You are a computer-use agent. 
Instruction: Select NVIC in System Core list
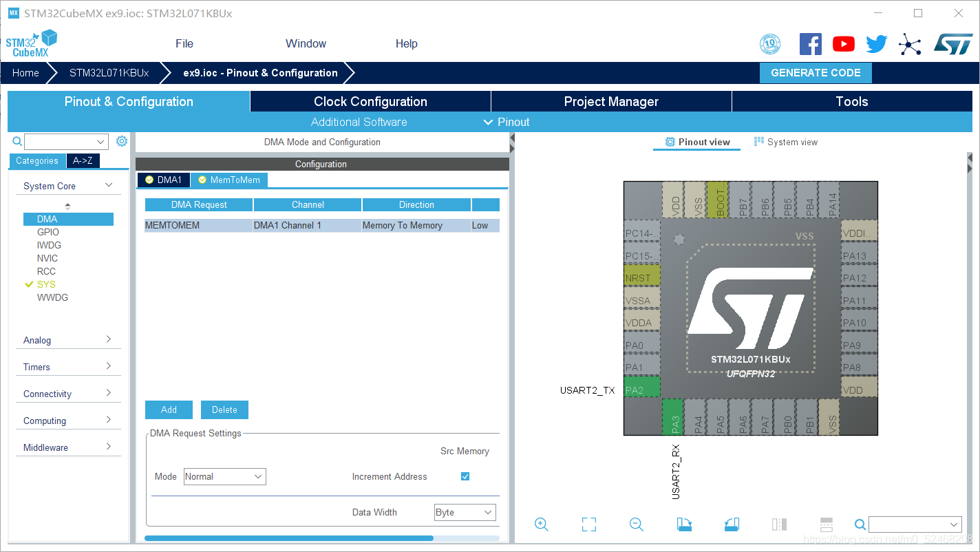tap(47, 258)
